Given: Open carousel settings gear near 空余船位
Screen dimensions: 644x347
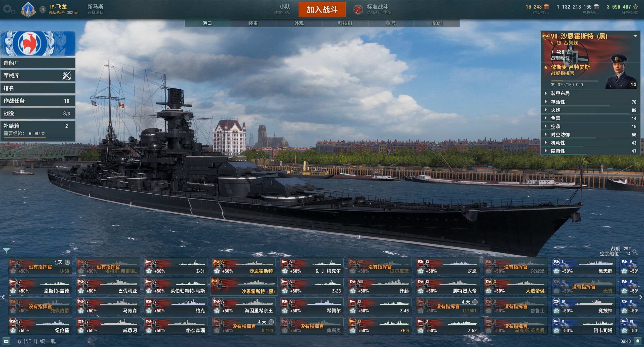Looking at the screenshot, I should (x=635, y=252).
